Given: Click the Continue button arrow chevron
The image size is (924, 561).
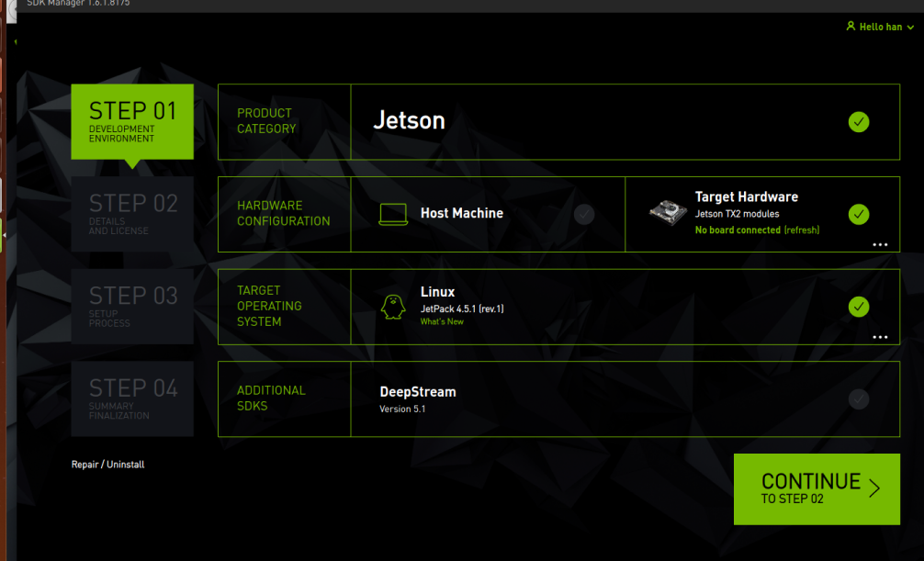Looking at the screenshot, I should 874,488.
